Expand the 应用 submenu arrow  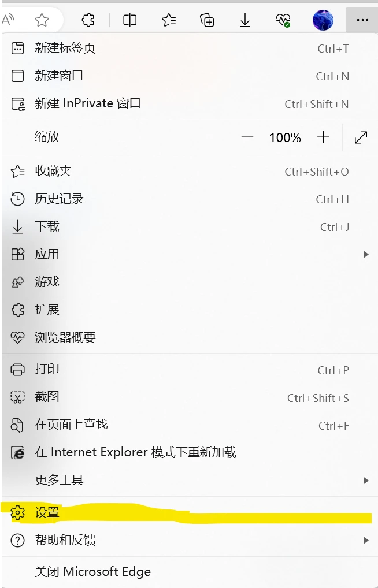(366, 254)
